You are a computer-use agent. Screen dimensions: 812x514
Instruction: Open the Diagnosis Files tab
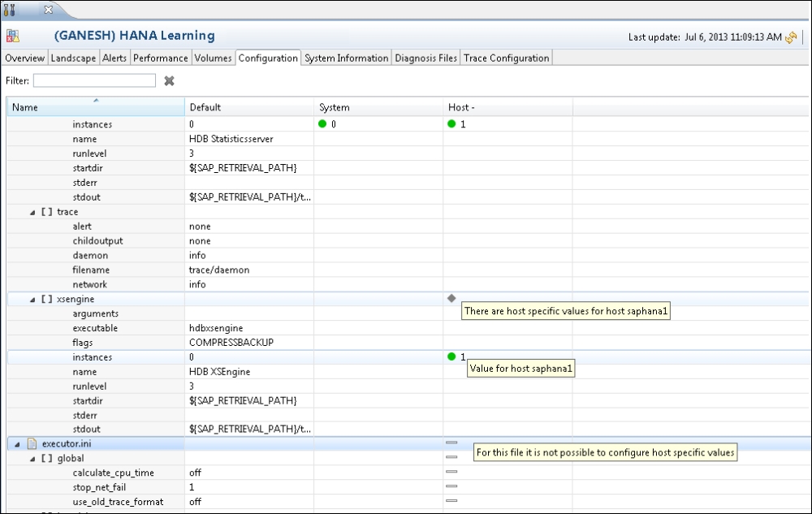click(425, 58)
